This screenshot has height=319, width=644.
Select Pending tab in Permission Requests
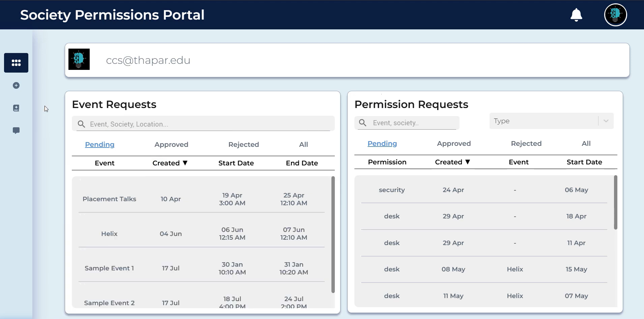382,143
